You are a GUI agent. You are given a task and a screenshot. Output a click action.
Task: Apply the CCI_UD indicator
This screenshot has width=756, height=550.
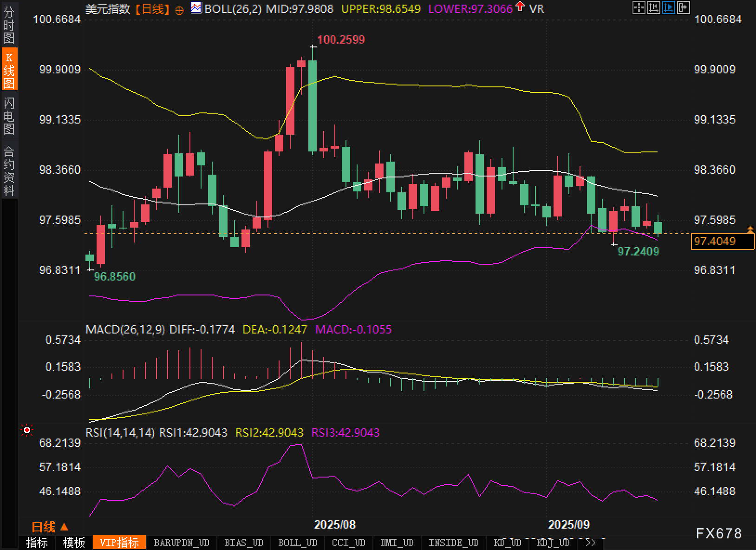coord(349,543)
